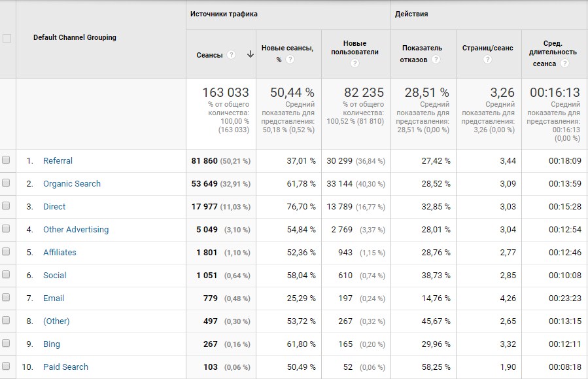Open the Bing channel link
The height and width of the screenshot is (379, 588).
pyautogui.click(x=52, y=344)
